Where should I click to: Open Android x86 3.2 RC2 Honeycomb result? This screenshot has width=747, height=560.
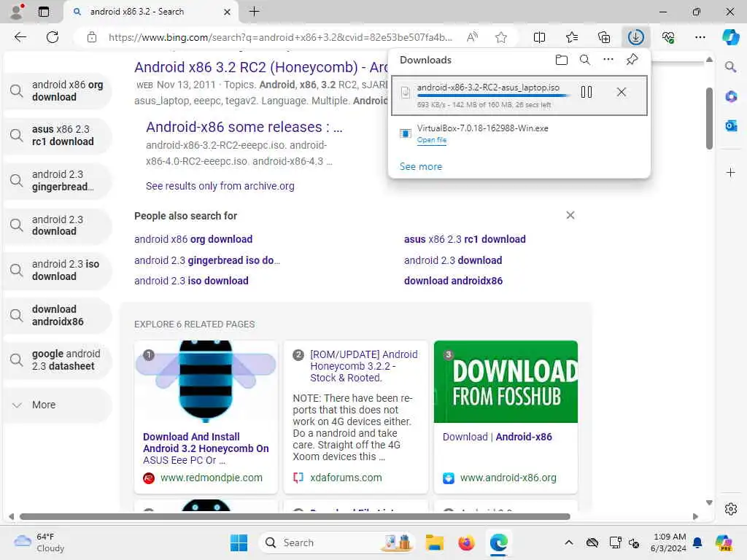tap(261, 67)
